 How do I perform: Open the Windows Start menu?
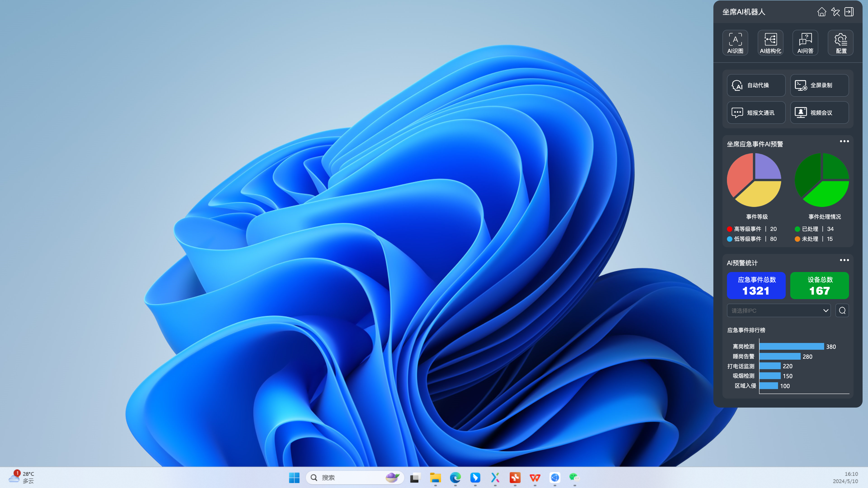(294, 478)
